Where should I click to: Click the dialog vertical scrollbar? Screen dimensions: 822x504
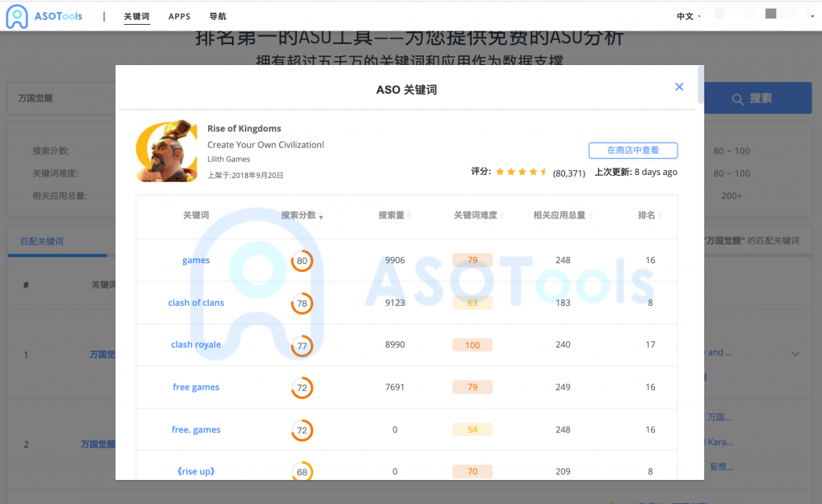[701, 85]
